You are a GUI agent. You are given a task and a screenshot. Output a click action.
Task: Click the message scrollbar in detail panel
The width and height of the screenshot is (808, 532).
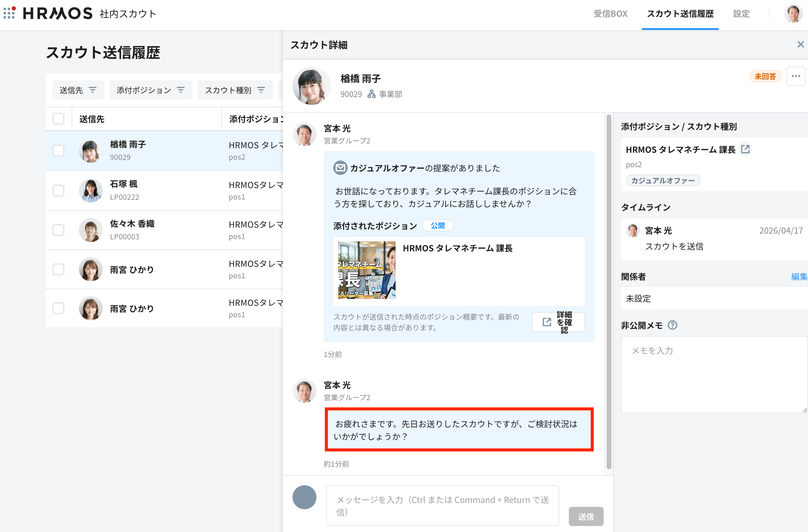coord(609,292)
